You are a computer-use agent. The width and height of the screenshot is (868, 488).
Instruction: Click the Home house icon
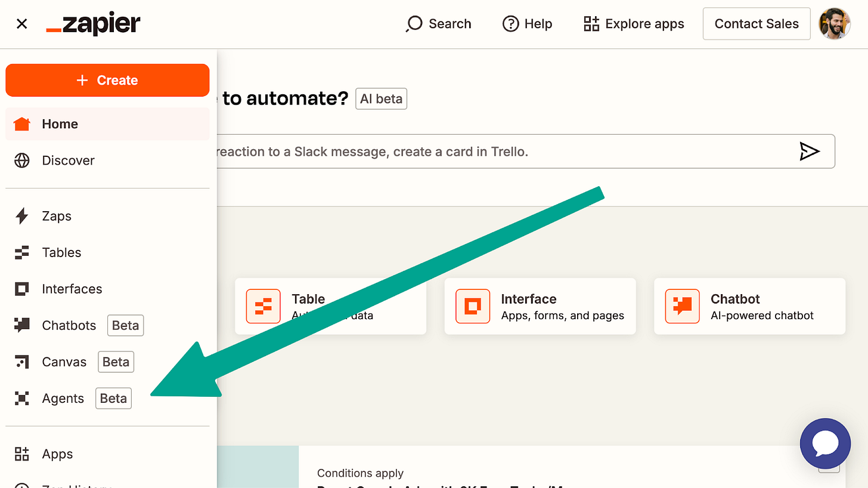click(22, 124)
